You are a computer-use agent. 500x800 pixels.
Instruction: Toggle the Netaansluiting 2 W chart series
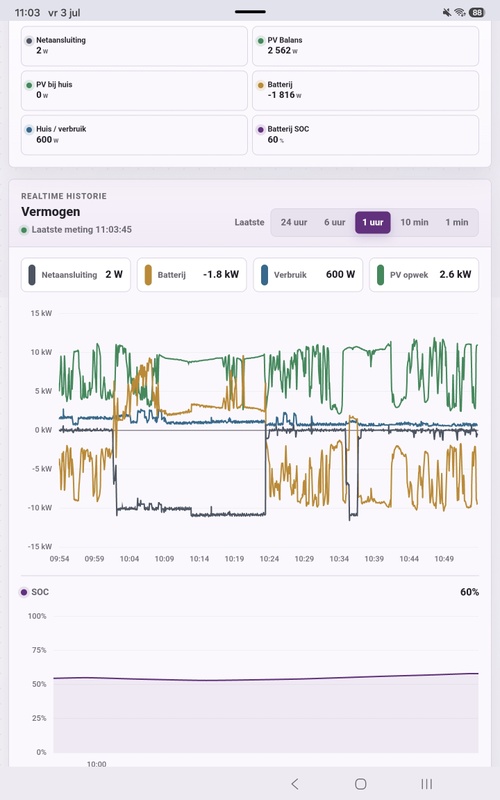76,274
